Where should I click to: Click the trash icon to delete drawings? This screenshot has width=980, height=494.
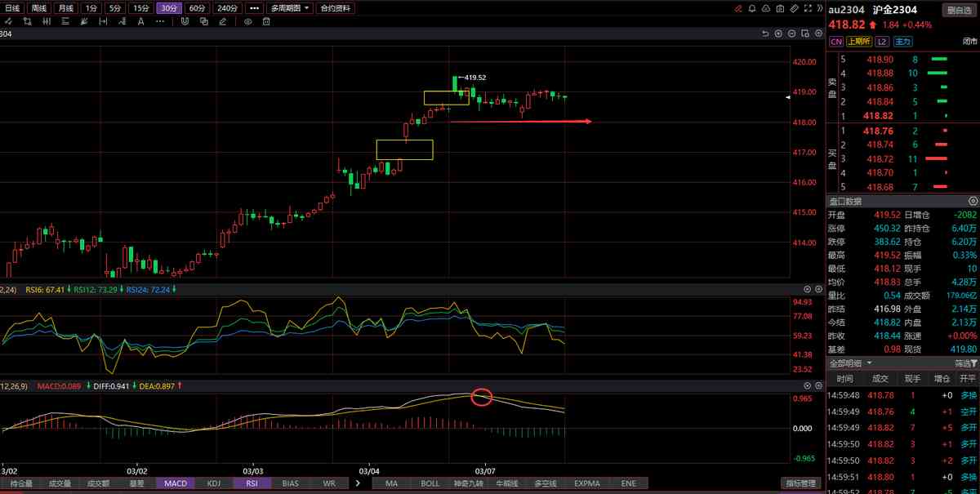pyautogui.click(x=266, y=22)
